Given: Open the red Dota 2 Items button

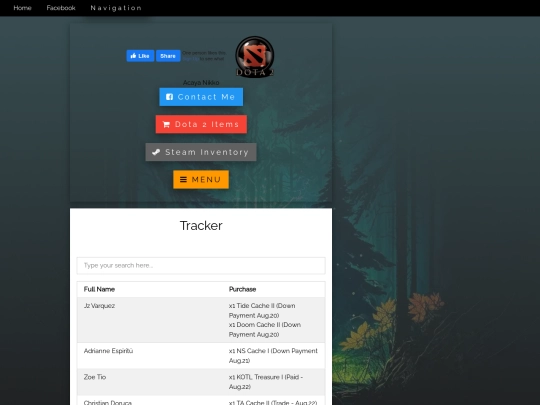Looking at the screenshot, I should coord(201,124).
